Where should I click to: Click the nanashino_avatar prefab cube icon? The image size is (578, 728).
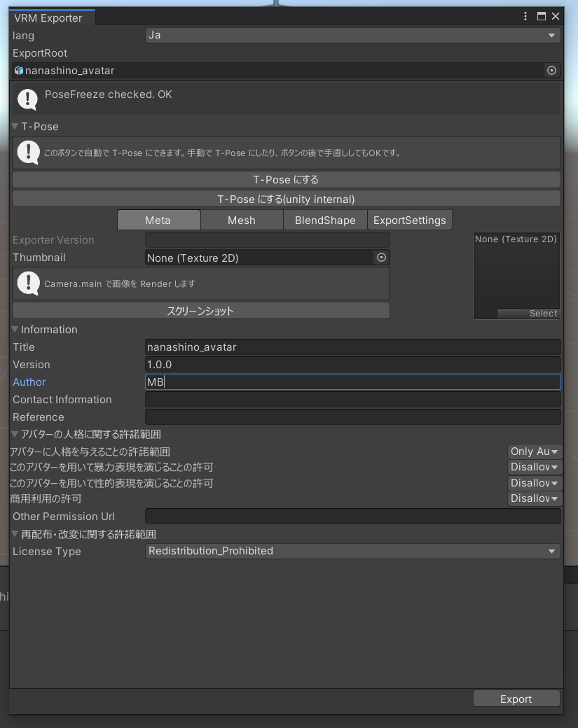coord(19,71)
